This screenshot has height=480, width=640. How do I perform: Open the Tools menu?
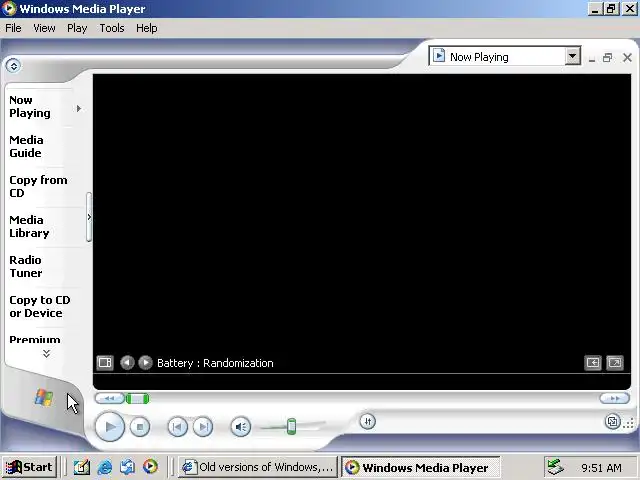coord(112,28)
